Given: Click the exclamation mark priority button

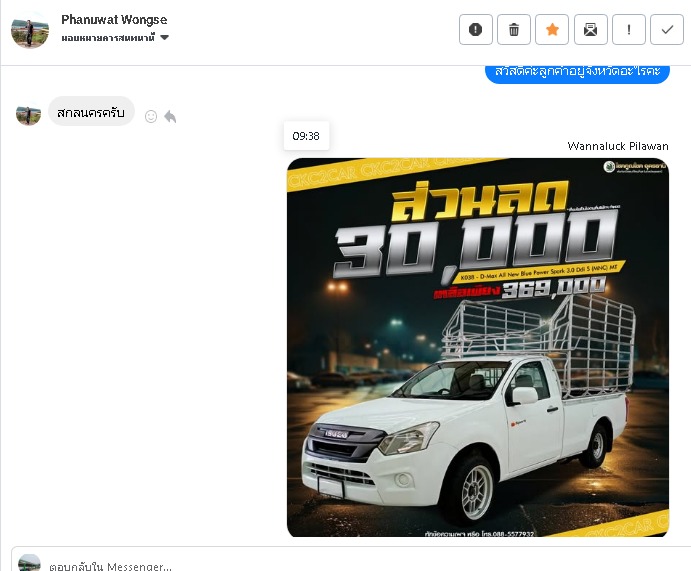Looking at the screenshot, I should click(628, 30).
